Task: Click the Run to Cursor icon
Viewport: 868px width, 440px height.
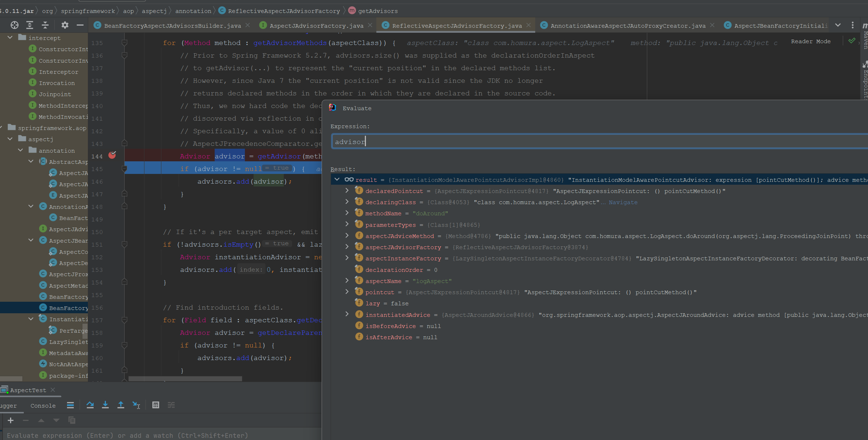Action: tap(136, 405)
